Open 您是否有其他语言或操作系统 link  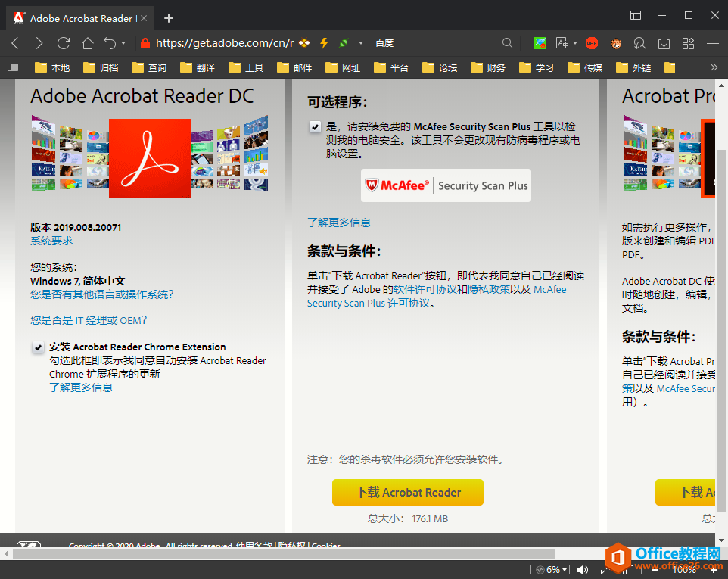pos(102,295)
